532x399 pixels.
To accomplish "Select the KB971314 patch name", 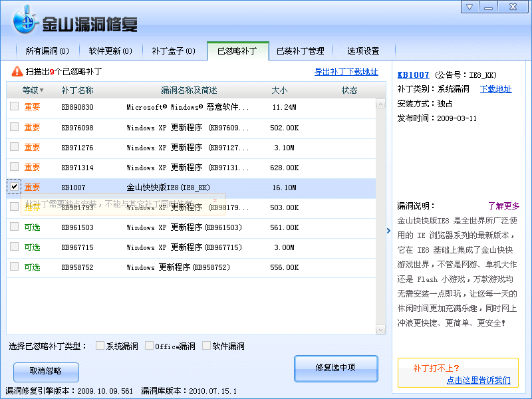I will coord(77,168).
